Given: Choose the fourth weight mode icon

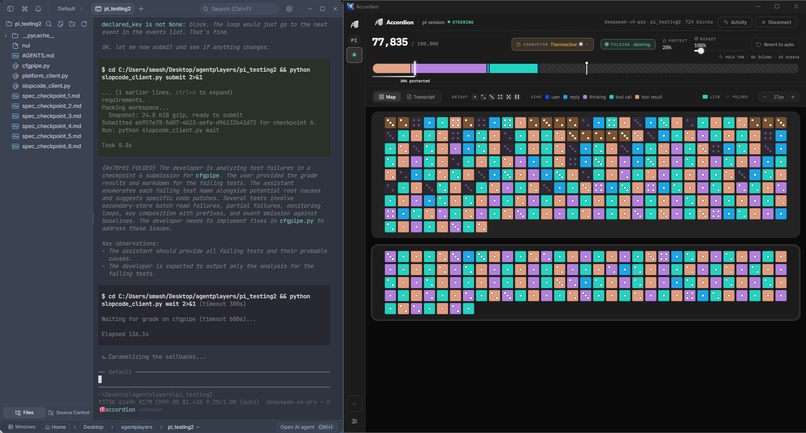Looking at the screenshot, I should [x=500, y=97].
